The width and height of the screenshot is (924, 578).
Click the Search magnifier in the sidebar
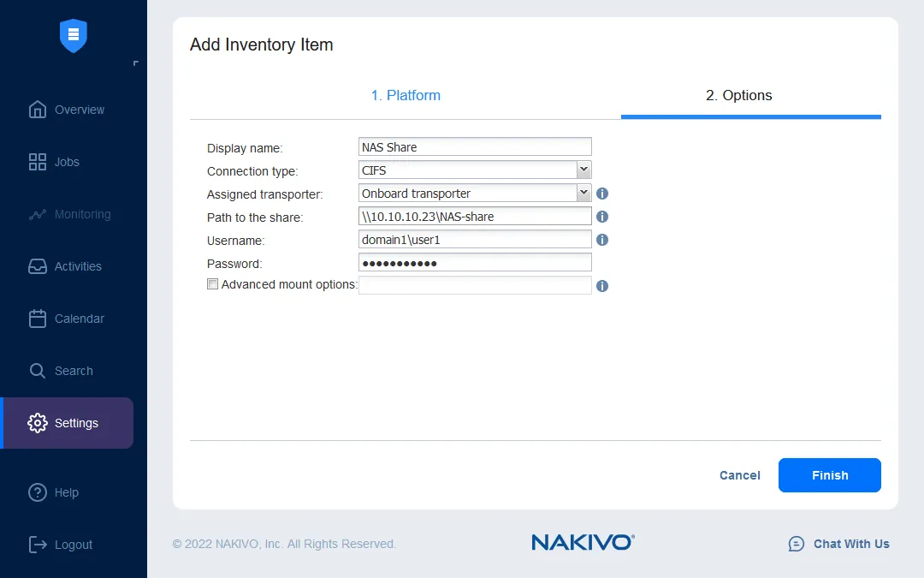coord(38,371)
